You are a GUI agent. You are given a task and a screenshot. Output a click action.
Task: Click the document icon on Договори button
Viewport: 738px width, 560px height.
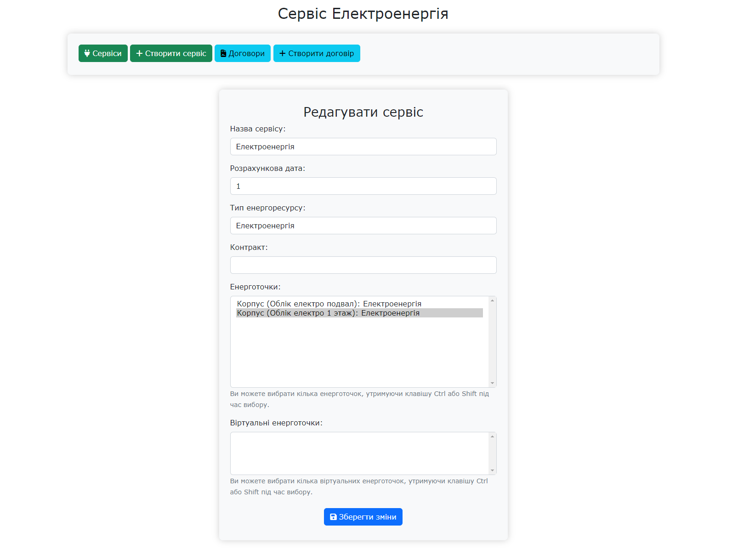click(223, 53)
